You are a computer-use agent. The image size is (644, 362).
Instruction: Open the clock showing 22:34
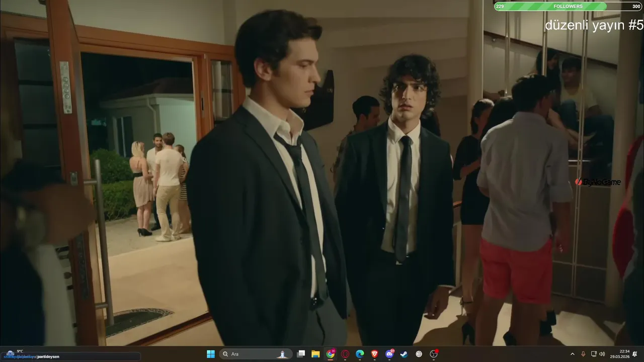(x=620, y=354)
